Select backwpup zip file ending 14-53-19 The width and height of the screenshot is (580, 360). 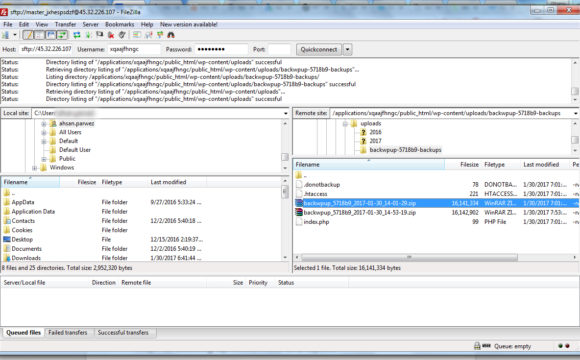360,212
